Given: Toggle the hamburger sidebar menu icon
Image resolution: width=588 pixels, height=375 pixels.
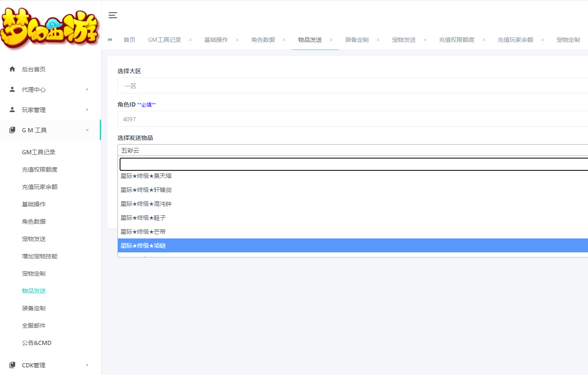Looking at the screenshot, I should [113, 15].
